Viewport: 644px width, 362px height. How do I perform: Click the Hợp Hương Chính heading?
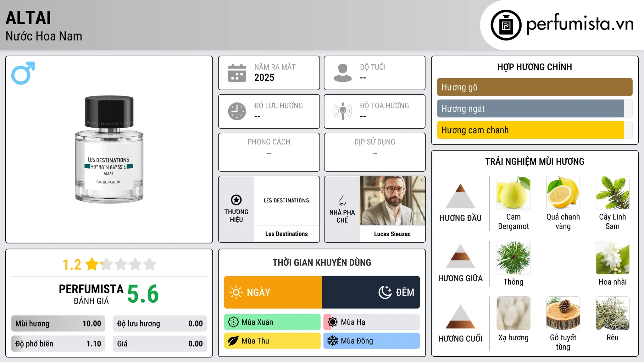point(535,67)
